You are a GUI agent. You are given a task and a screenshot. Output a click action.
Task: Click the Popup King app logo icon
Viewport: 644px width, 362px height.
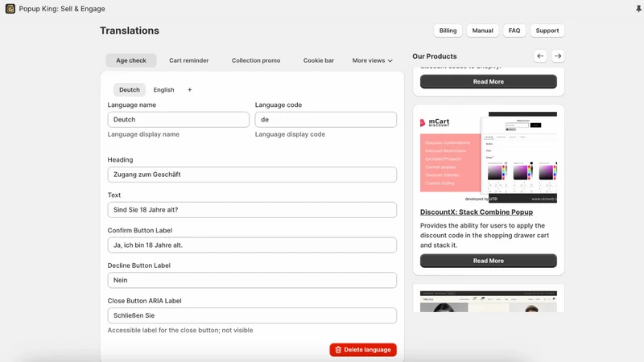tap(10, 9)
